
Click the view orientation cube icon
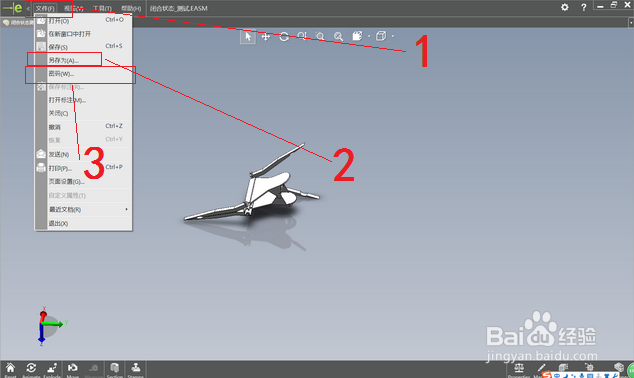(357, 36)
